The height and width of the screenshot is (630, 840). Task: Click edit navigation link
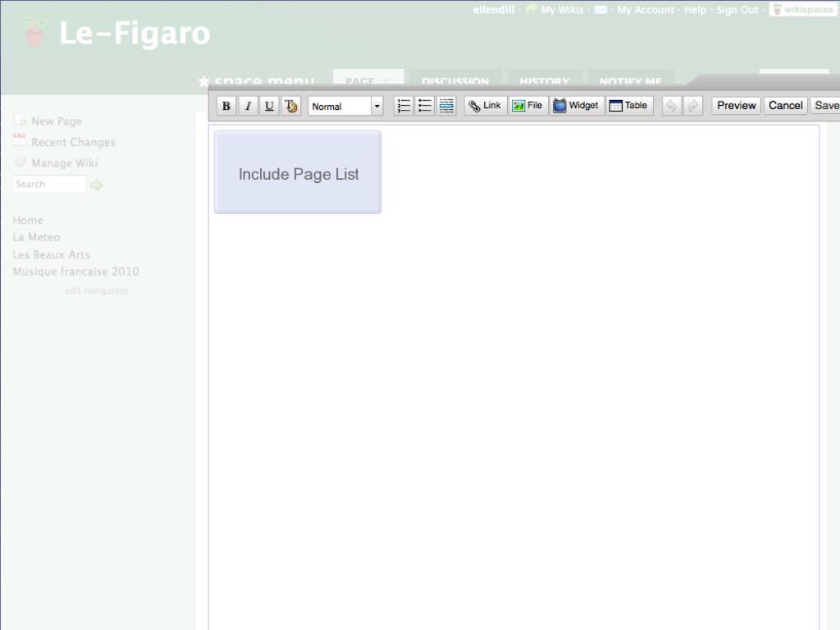coord(97,291)
